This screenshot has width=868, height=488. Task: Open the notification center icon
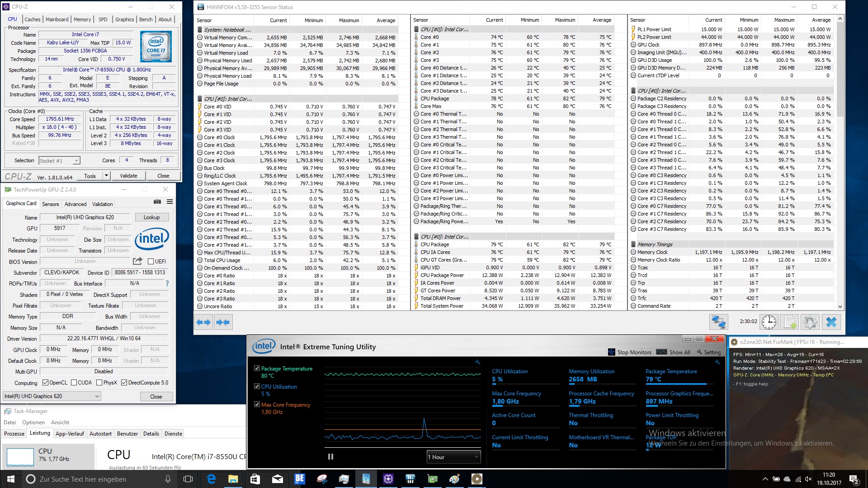(854, 479)
